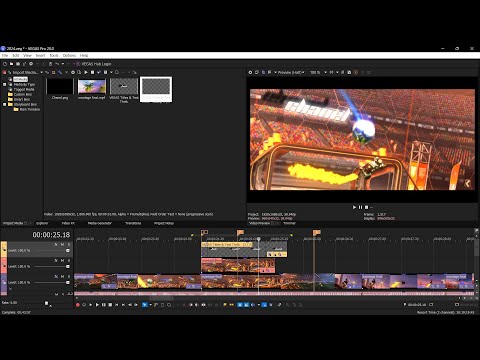Open the Normal Edit Tool dropdown arrow
Viewport: 480px width, 360px height.
click(x=150, y=305)
